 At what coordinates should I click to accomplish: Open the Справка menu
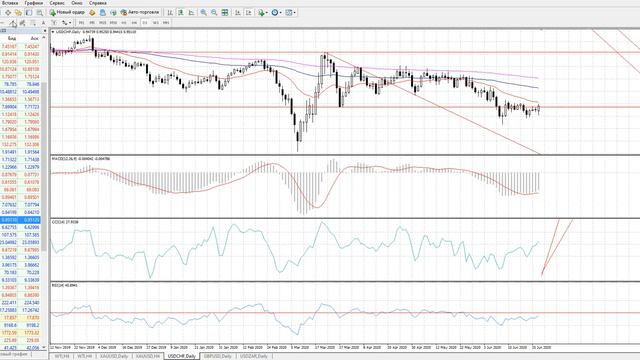98,3
